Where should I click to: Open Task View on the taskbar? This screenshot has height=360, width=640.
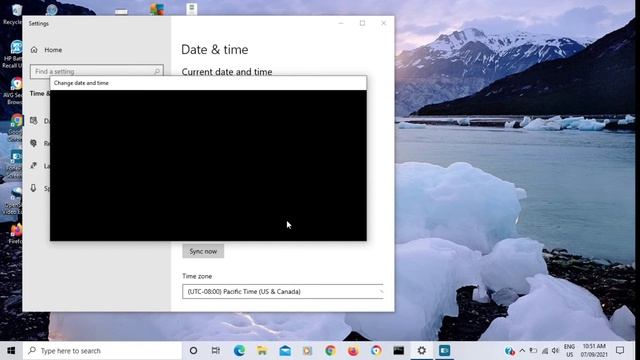216,351
